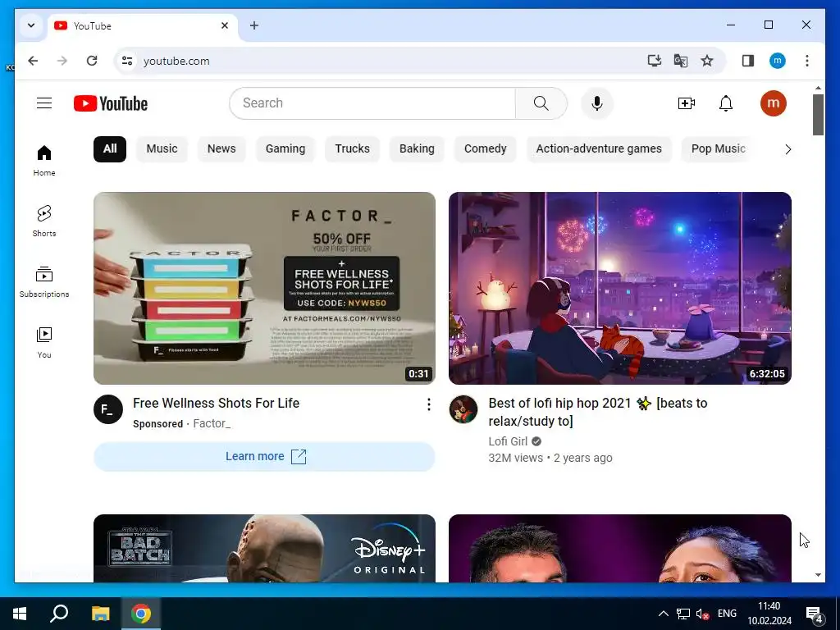Open the You section in sidebar

tap(44, 342)
